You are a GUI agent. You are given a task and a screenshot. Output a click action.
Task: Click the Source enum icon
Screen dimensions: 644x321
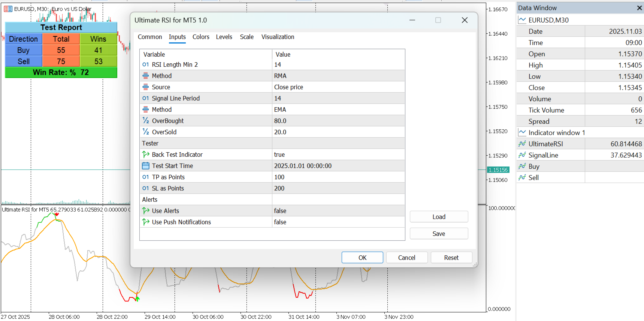click(x=146, y=87)
